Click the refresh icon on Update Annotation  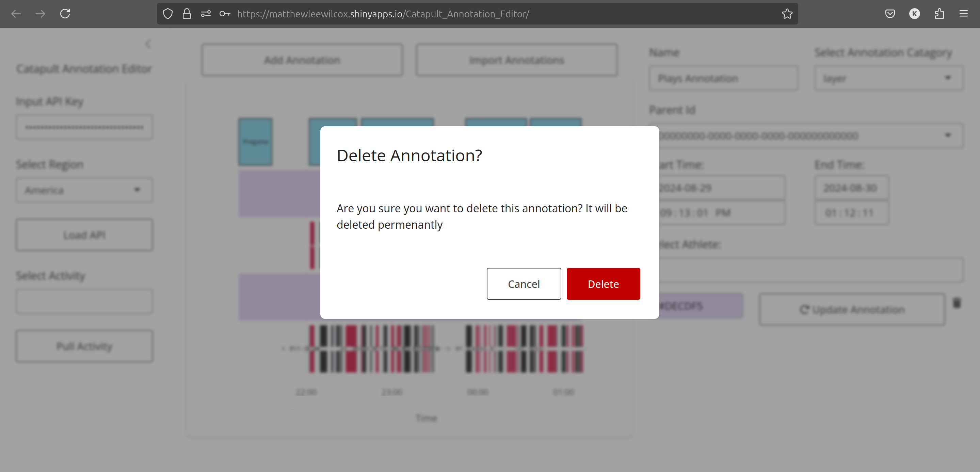click(x=804, y=309)
